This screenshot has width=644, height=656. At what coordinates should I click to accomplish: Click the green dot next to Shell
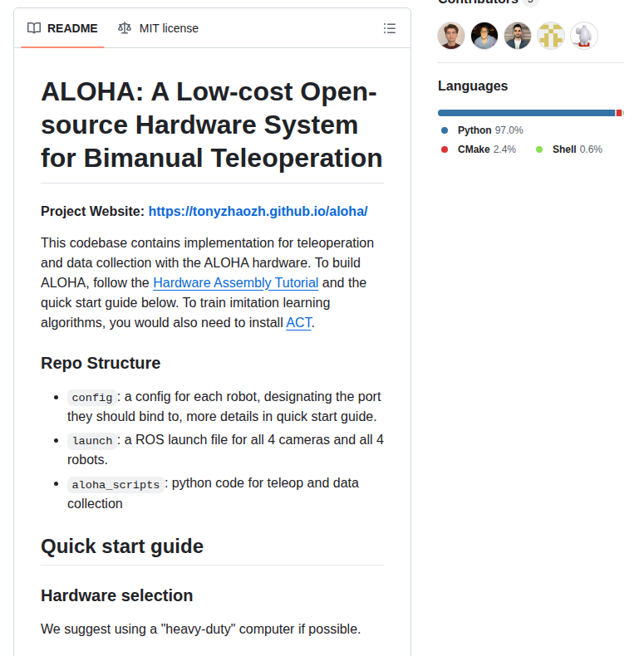point(539,149)
